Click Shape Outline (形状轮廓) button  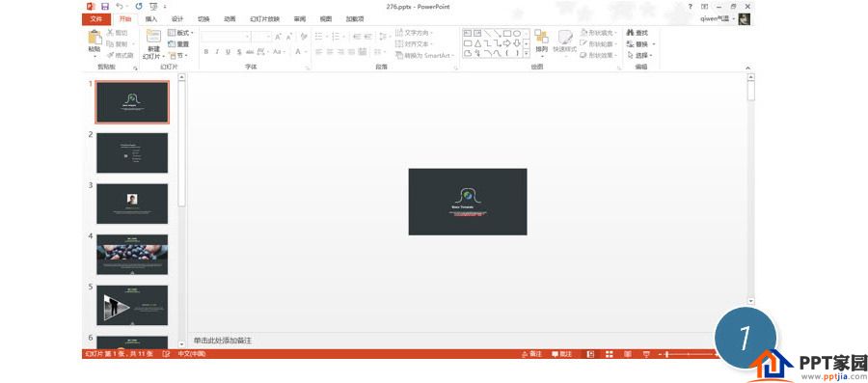point(599,43)
